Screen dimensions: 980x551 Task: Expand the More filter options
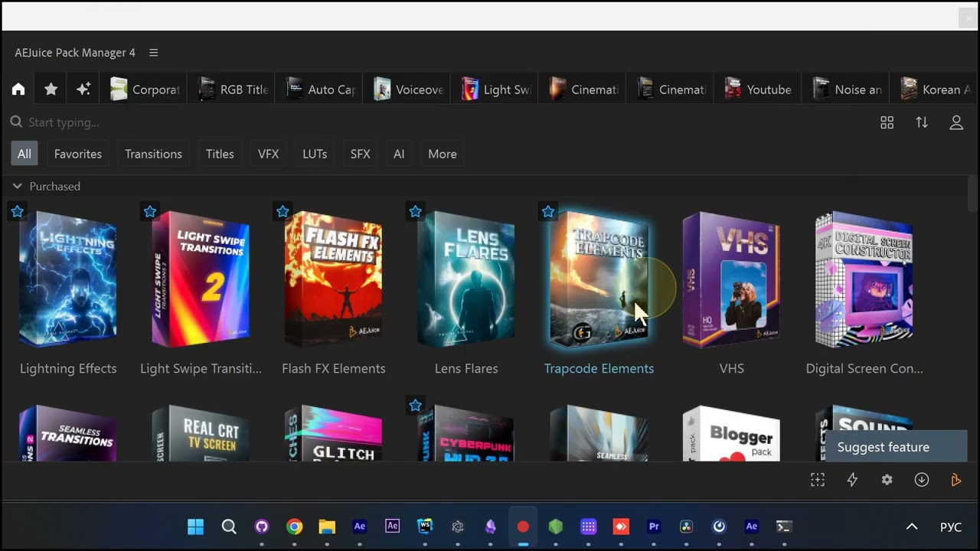443,154
